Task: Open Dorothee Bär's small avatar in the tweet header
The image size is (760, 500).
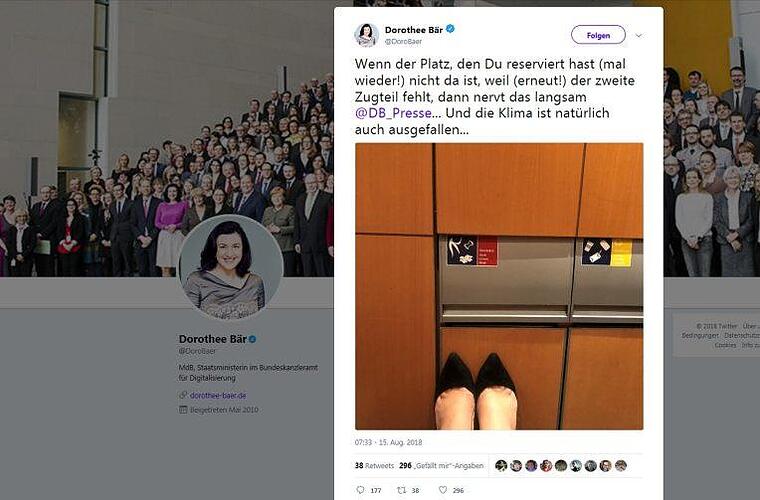Action: pos(366,35)
